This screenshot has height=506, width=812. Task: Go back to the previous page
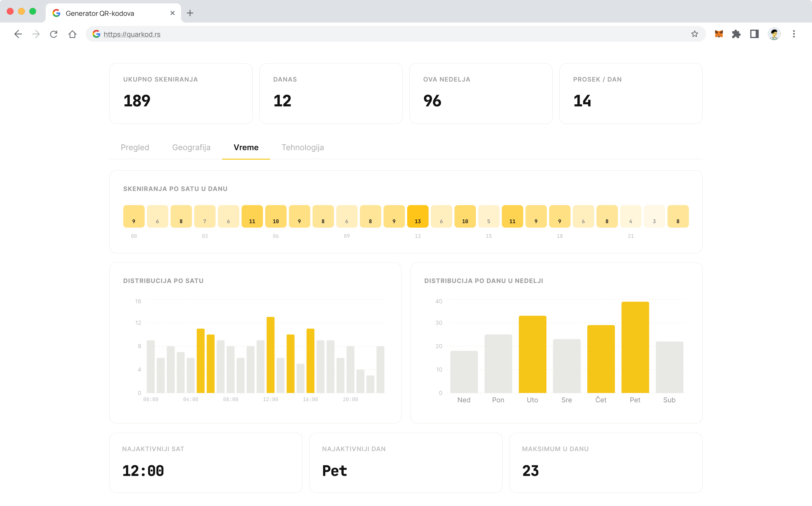coord(18,34)
